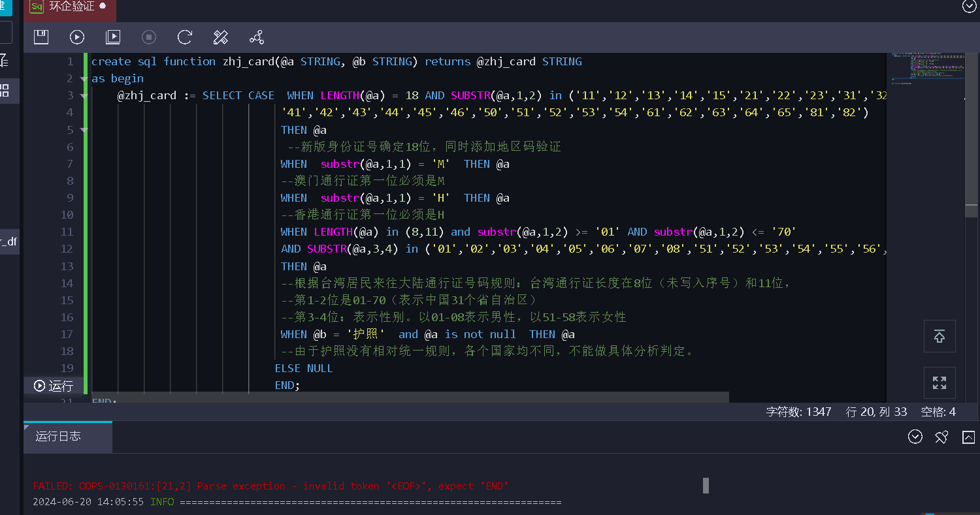Click the line WHEN substr(@a,1,1) = 'M'

[x=395, y=164]
